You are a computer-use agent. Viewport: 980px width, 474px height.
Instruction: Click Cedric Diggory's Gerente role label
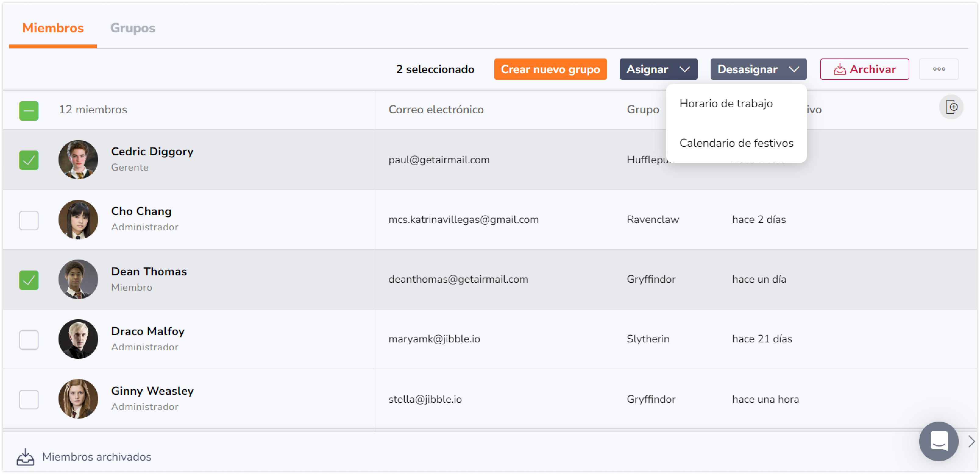tap(130, 167)
